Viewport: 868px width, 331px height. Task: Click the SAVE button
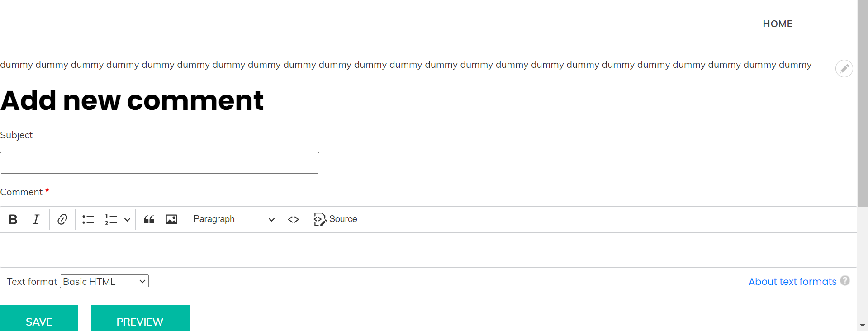pos(39,318)
